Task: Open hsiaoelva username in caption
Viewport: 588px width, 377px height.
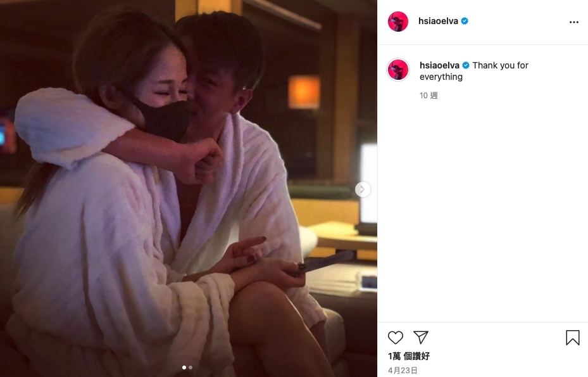Action: click(439, 65)
